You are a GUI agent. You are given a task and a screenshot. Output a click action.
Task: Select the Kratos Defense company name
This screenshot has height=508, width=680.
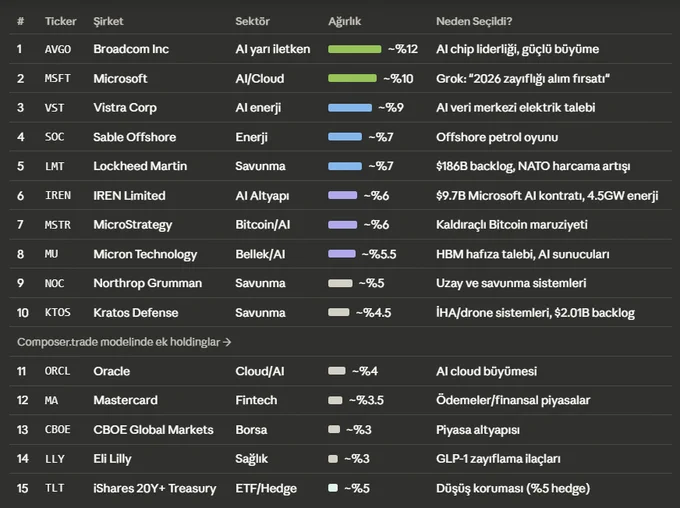(136, 313)
